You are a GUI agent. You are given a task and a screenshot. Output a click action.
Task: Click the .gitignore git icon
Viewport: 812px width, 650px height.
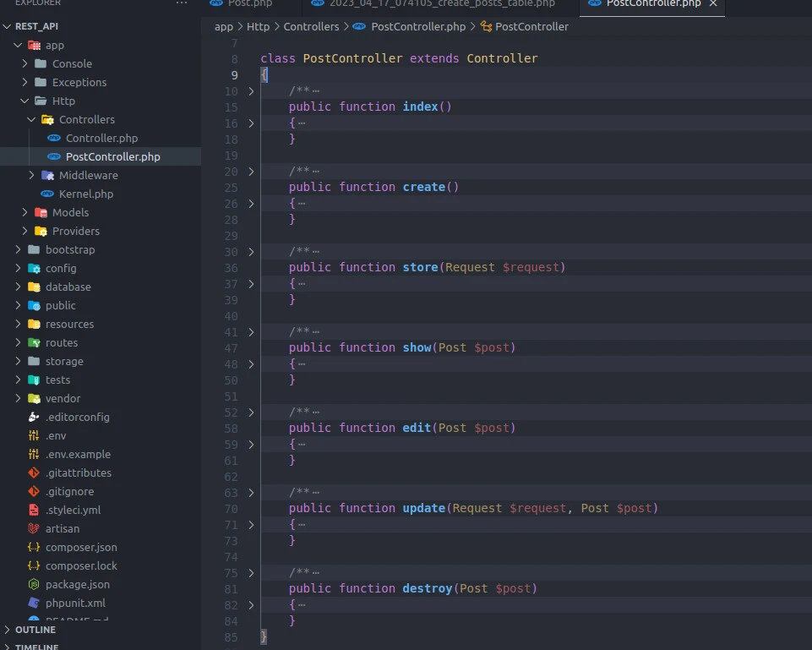[x=34, y=491]
